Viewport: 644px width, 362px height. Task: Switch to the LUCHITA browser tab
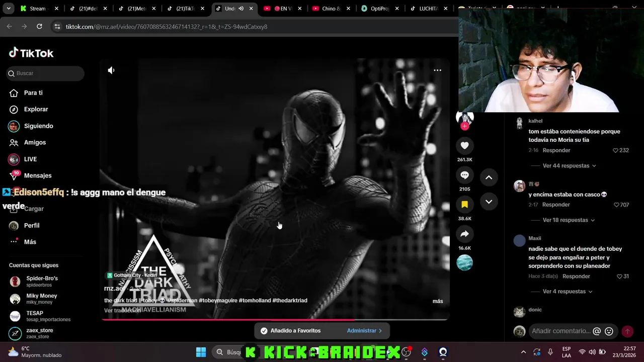pos(429,9)
